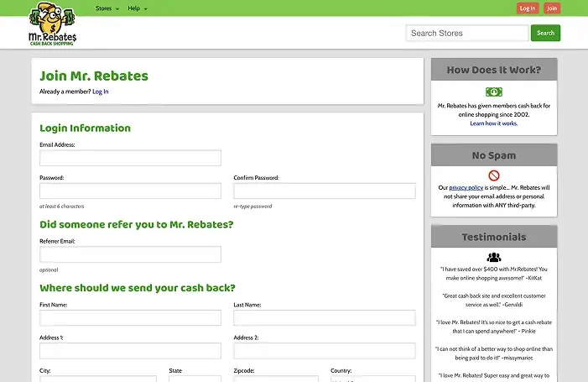Click the Geraldi testimonial text

pos(494,301)
